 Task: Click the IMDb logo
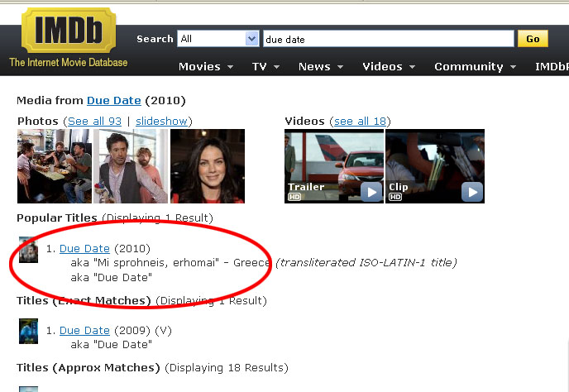69,31
